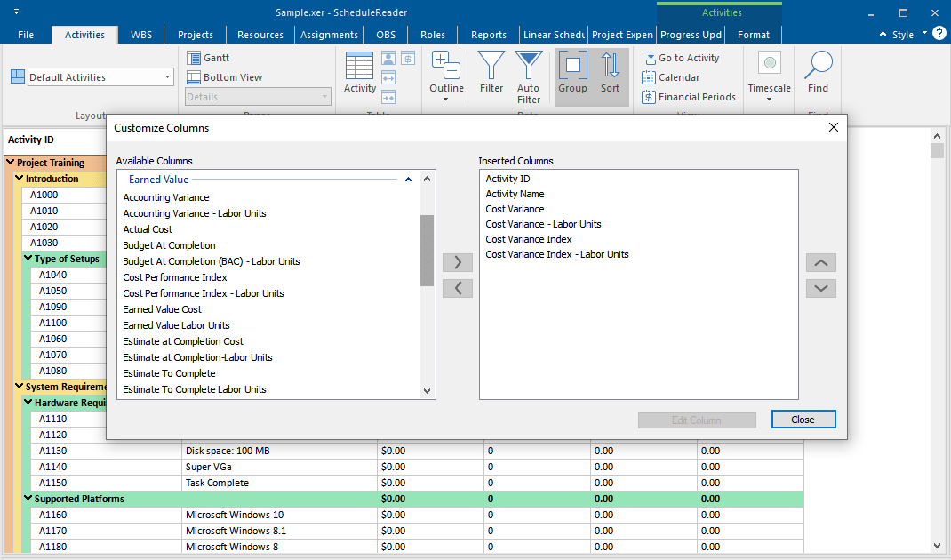This screenshot has width=951, height=560.
Task: Toggle the Bottom View pane
Action: coord(224,77)
